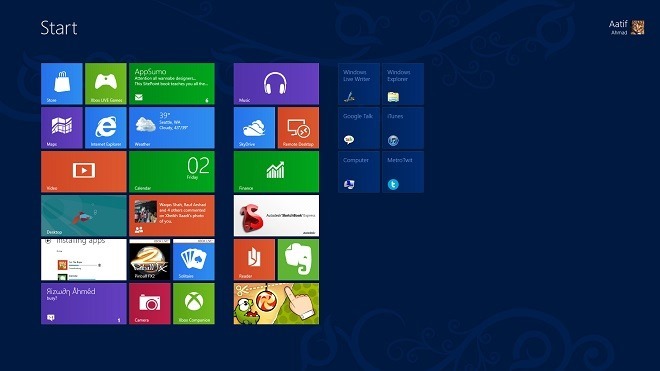Screen dimensions: 660x371
Task: Launch the Xbox LIVE Games tile
Action: [106, 84]
